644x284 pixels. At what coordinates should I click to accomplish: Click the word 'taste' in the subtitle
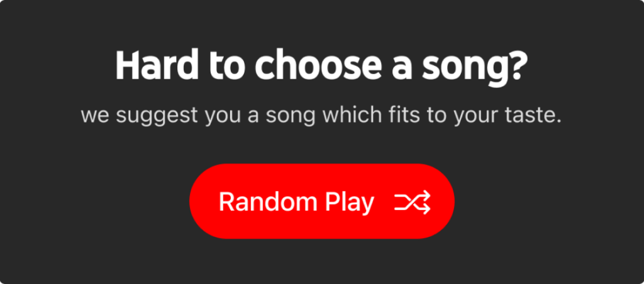pos(530,116)
